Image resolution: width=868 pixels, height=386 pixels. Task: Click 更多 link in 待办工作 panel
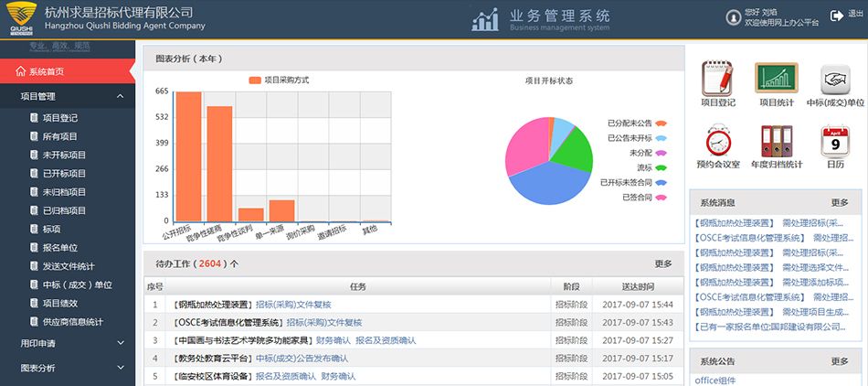[663, 264]
